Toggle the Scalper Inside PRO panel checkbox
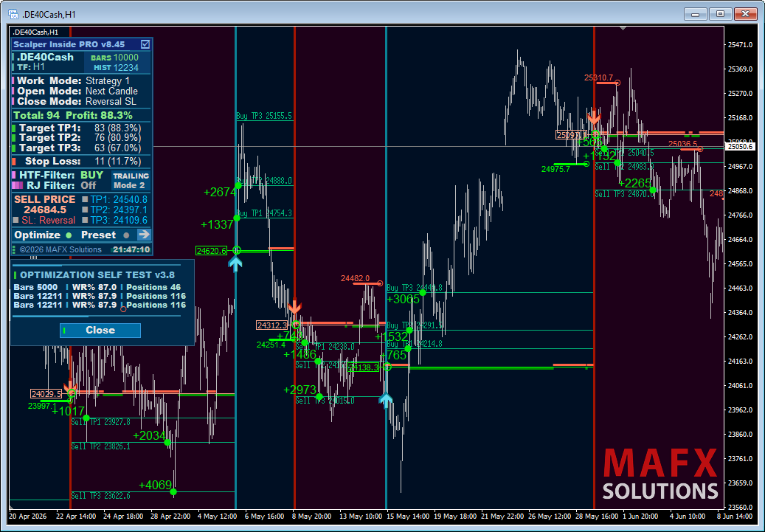Image resolution: width=765 pixels, height=532 pixels. [145, 44]
